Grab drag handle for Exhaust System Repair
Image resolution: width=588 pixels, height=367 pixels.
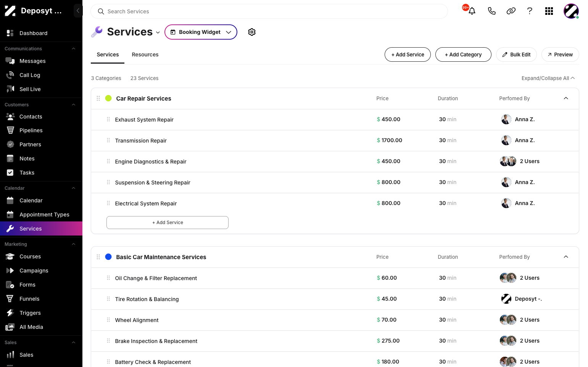tap(108, 119)
